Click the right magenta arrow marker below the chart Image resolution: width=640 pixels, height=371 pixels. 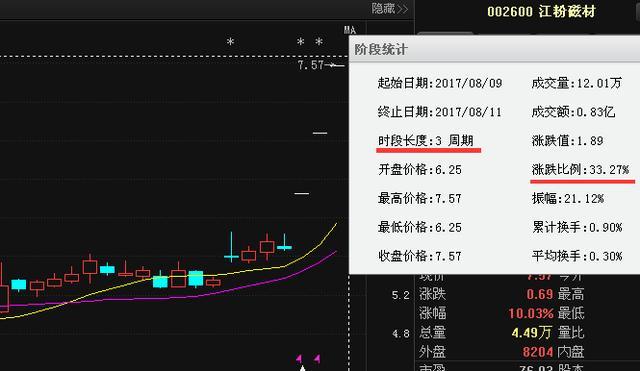click(317, 359)
